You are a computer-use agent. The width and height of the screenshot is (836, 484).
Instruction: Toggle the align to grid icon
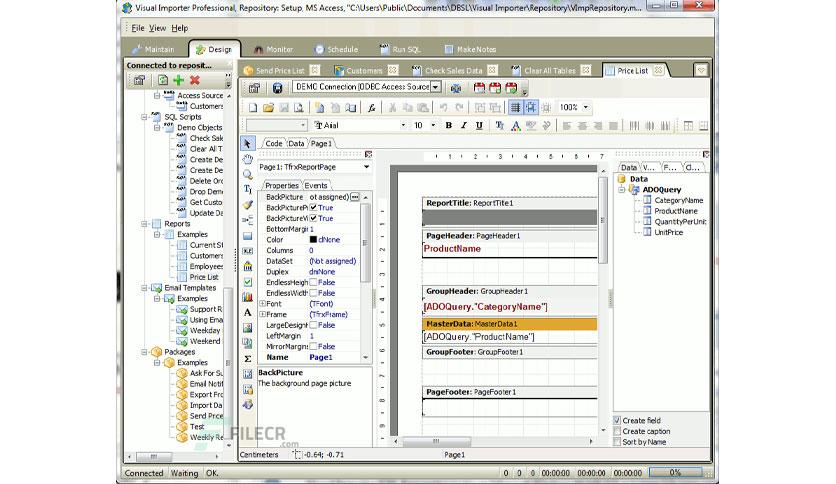click(x=531, y=108)
